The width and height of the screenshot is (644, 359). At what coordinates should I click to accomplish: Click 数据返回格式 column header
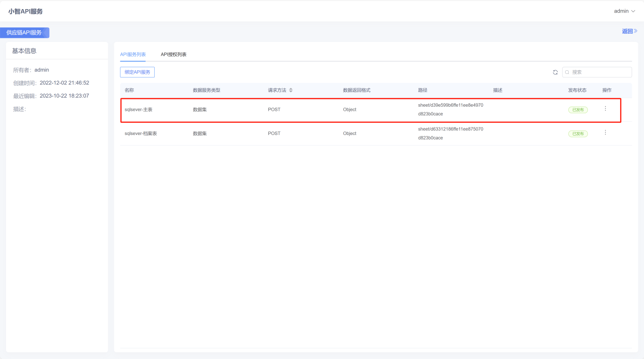tap(357, 90)
